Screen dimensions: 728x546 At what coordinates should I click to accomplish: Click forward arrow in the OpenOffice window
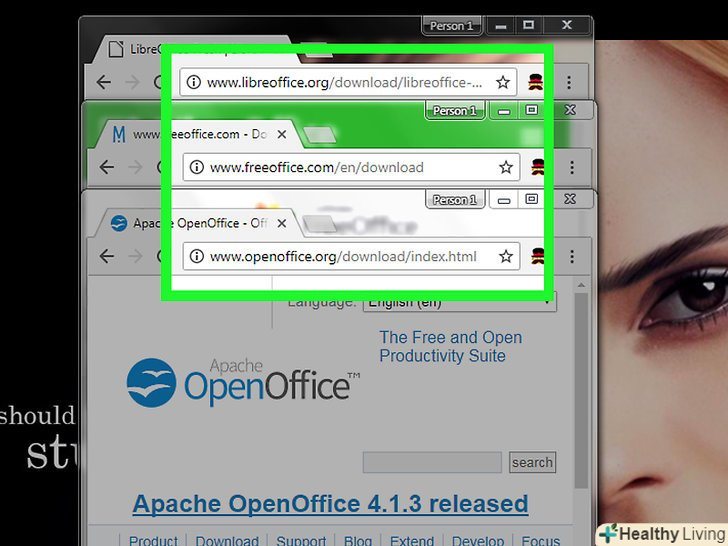click(x=136, y=256)
